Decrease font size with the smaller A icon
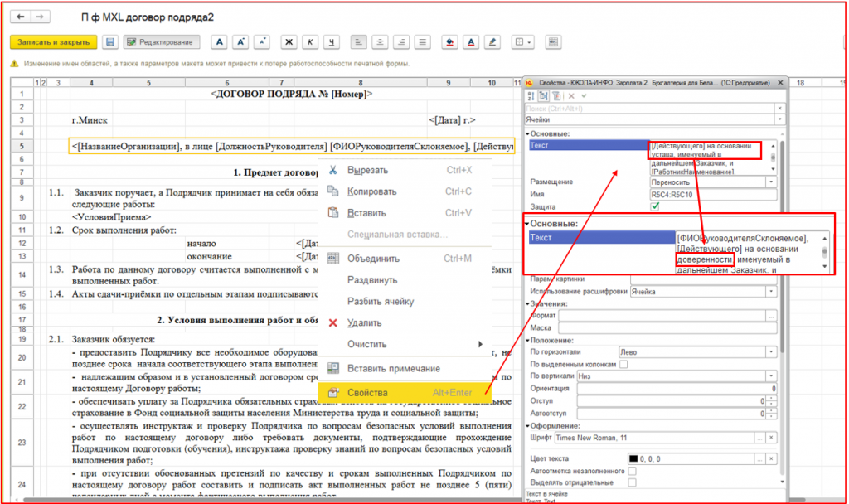The height and width of the screenshot is (504, 849). pyautogui.click(x=262, y=42)
